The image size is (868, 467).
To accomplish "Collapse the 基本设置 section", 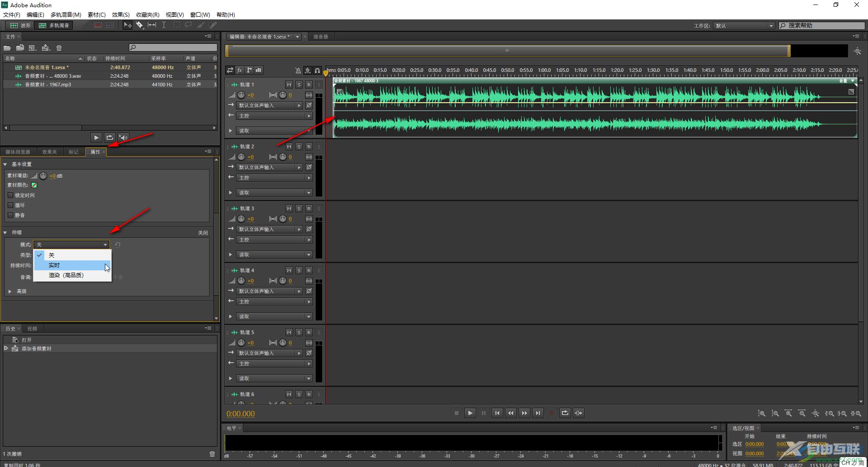I will (5, 164).
